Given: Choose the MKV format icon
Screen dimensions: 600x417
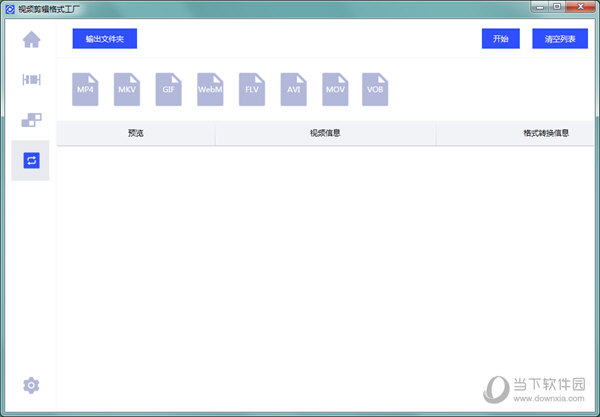Looking at the screenshot, I should (127, 89).
